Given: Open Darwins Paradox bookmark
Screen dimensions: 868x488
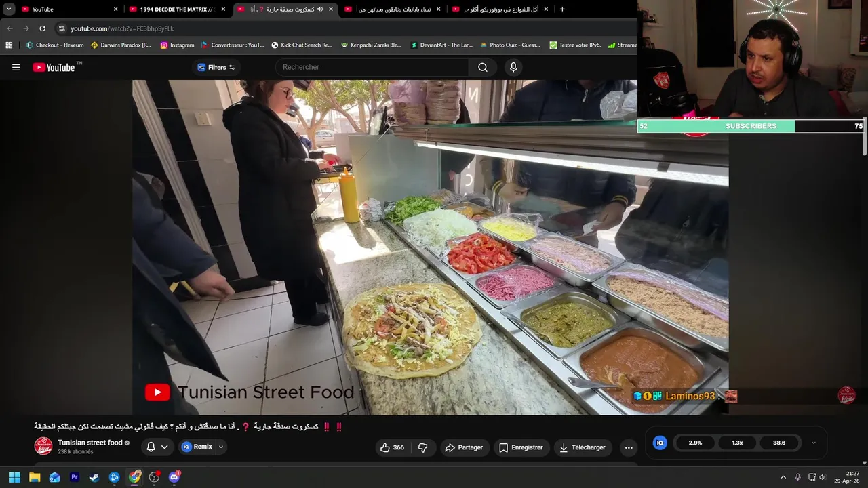Looking at the screenshot, I should coord(121,45).
